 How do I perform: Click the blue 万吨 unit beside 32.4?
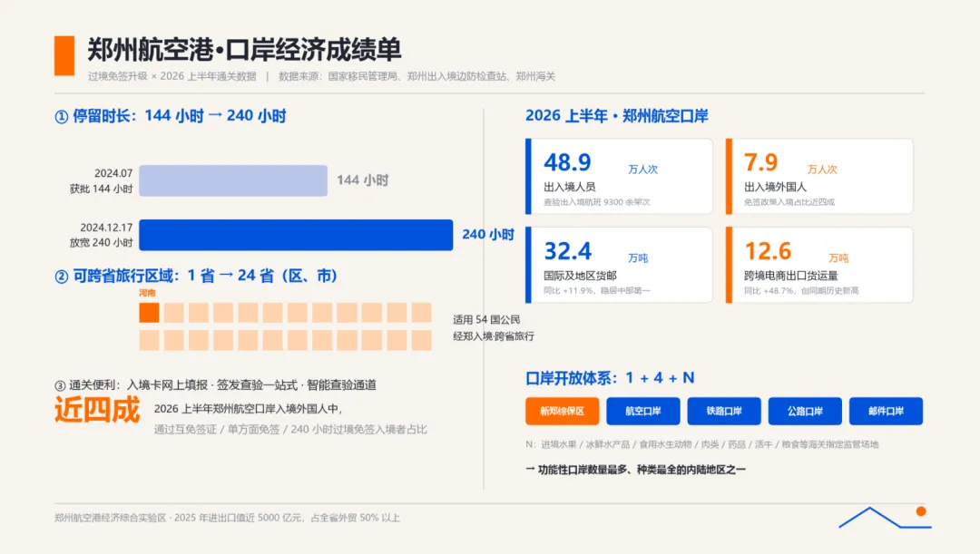click(x=638, y=258)
